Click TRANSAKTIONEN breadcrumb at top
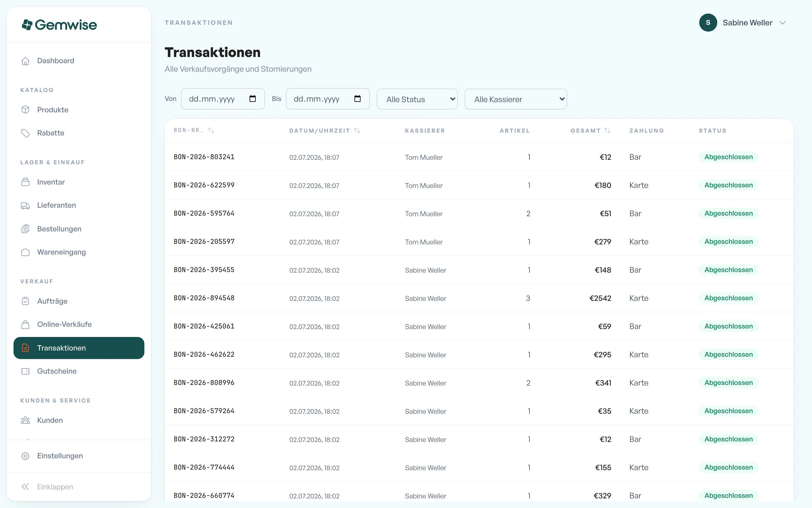812x508 pixels. pyautogui.click(x=199, y=23)
